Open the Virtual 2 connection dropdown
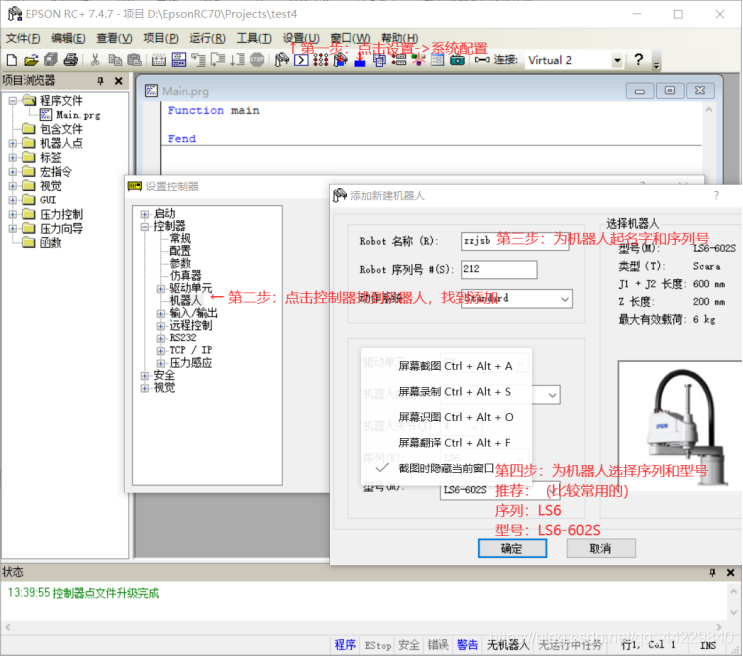 (617, 60)
